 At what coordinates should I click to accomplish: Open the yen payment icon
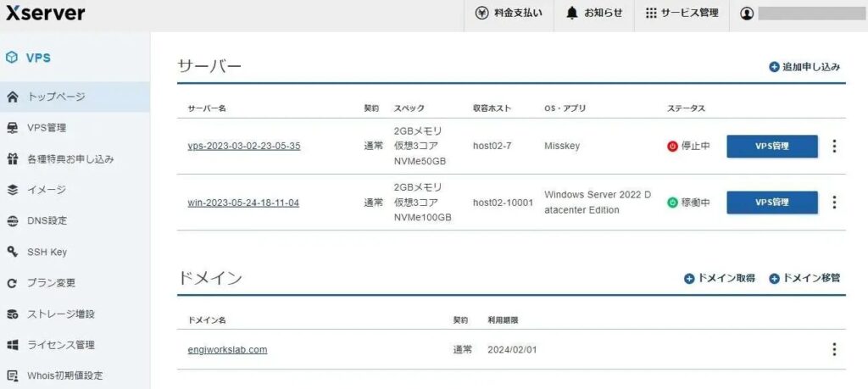(481, 14)
